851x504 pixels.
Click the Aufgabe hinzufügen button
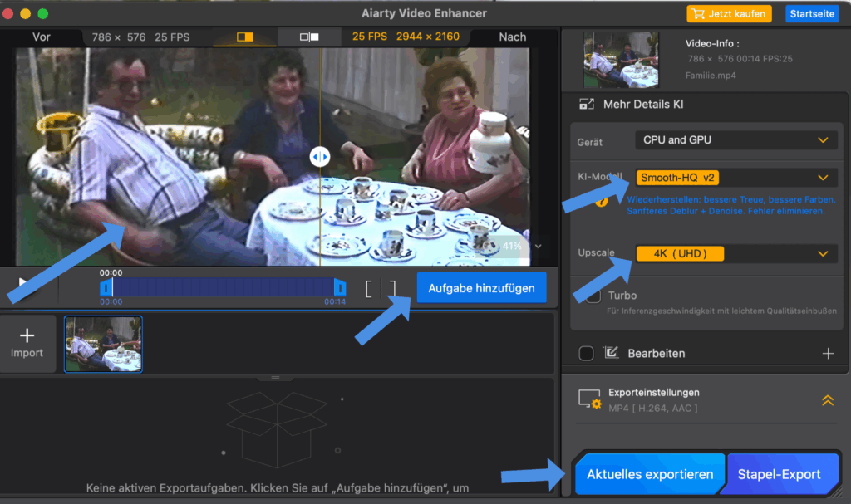(481, 288)
